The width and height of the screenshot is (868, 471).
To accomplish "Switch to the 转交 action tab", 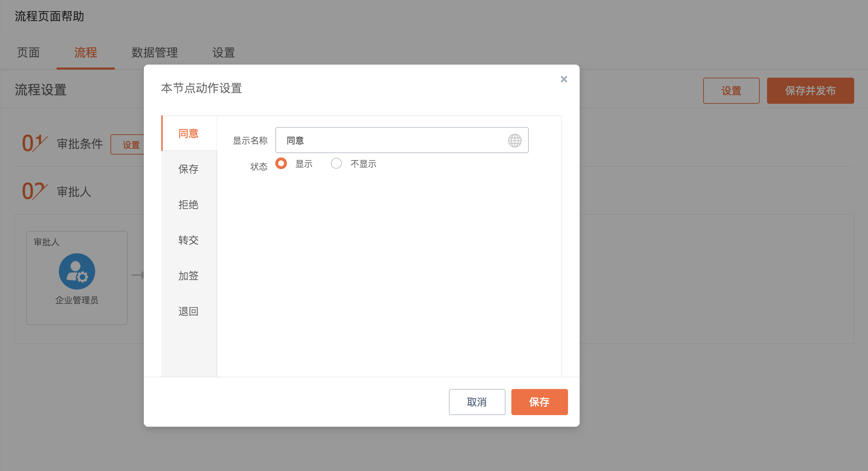I will click(x=188, y=240).
